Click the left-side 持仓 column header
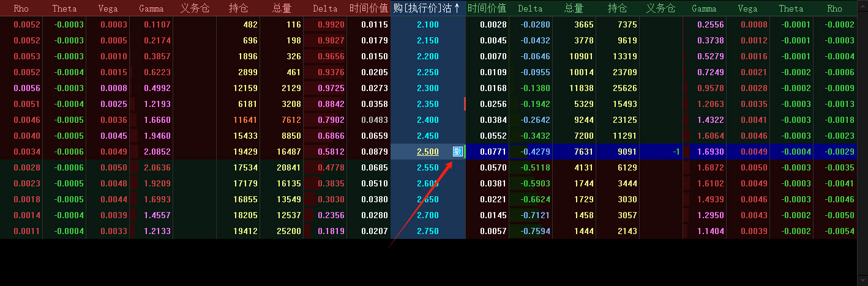This screenshot has height=286, width=868. click(x=238, y=9)
